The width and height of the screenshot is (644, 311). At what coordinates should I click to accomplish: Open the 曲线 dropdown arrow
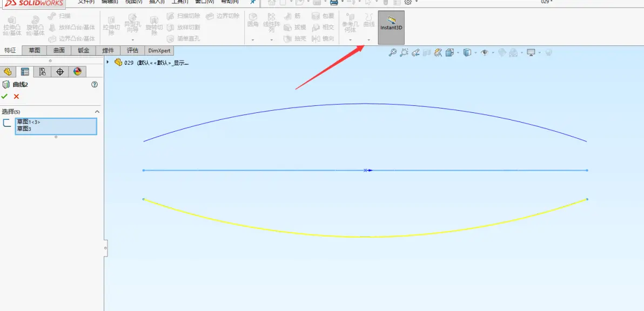369,40
